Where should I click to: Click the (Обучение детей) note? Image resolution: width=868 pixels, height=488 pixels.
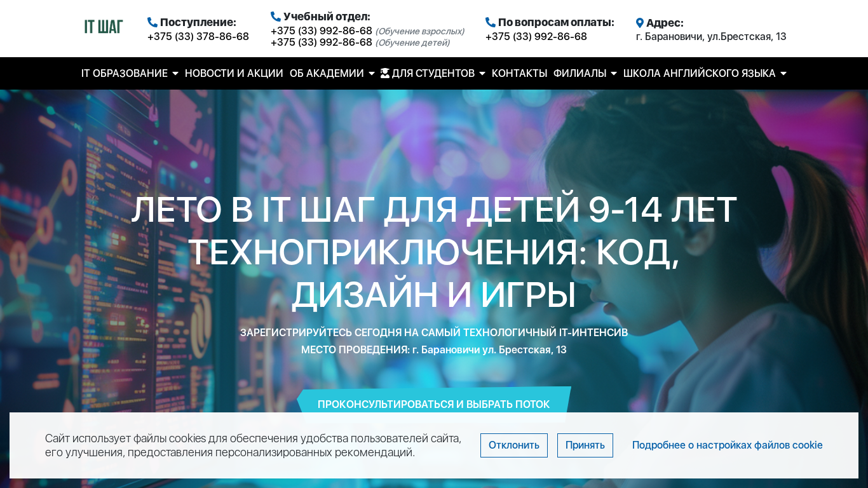(412, 43)
